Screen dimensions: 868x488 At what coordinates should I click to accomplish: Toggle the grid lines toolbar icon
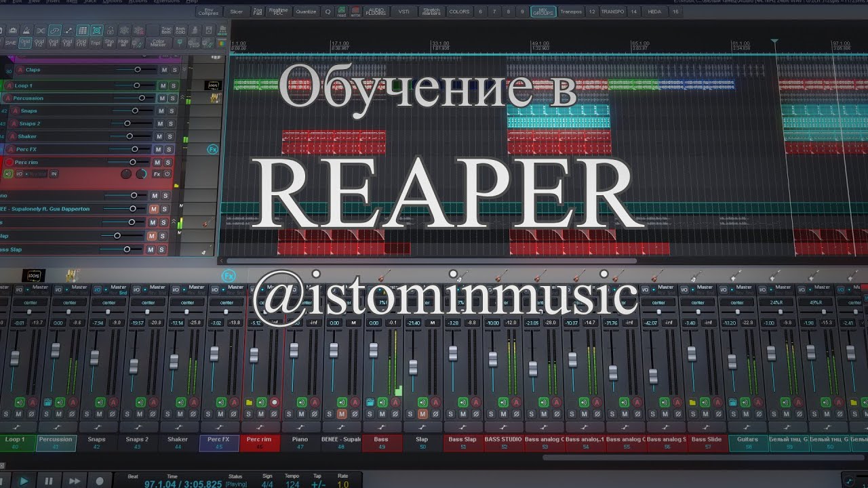(82, 30)
